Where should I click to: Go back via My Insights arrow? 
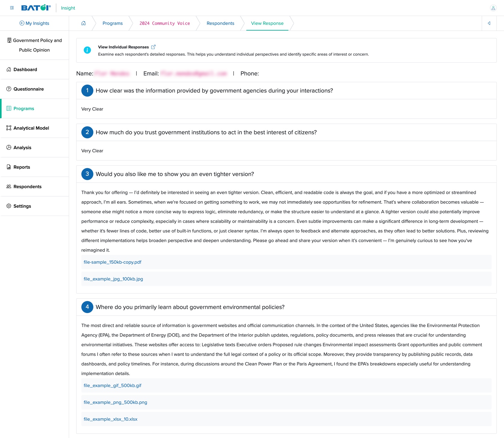coord(22,23)
